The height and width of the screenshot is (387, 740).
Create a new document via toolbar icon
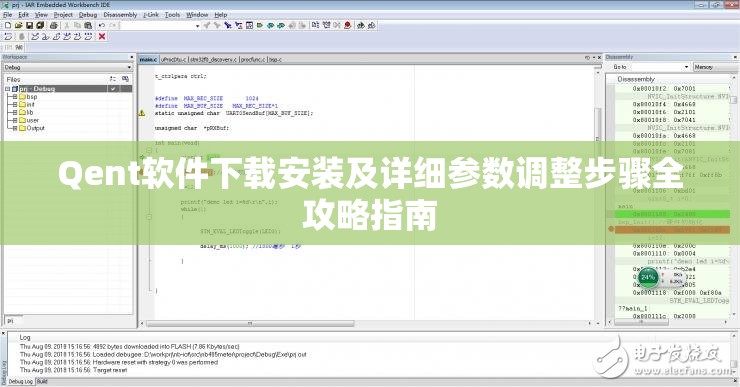tap(8, 25)
